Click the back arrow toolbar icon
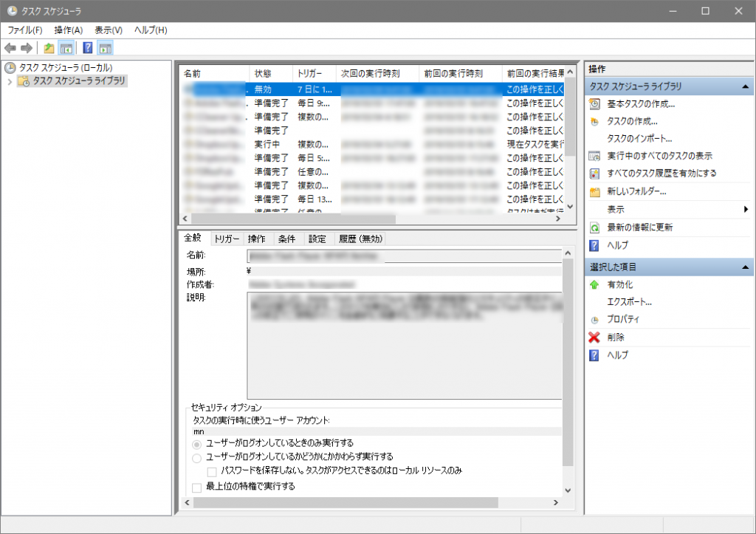The height and width of the screenshot is (534, 756). tap(10, 48)
